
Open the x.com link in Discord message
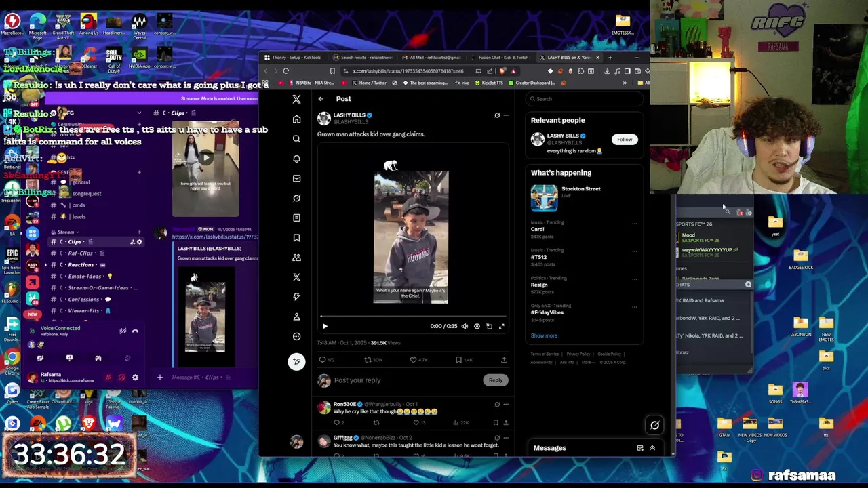click(214, 237)
